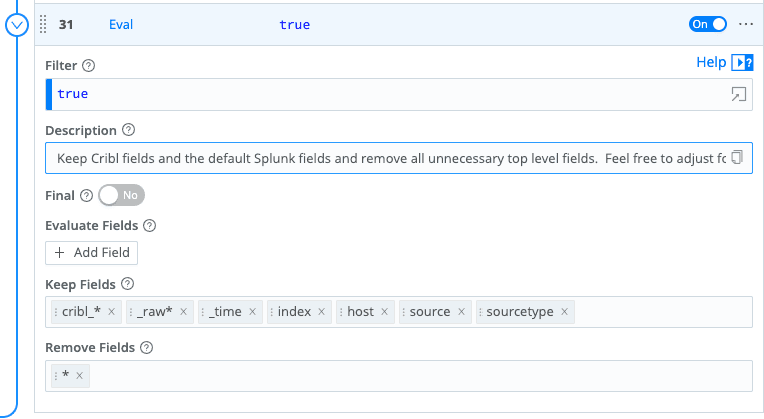This screenshot has height=419, width=764.
Task: Click the Filter help question icon
Action: [89, 66]
